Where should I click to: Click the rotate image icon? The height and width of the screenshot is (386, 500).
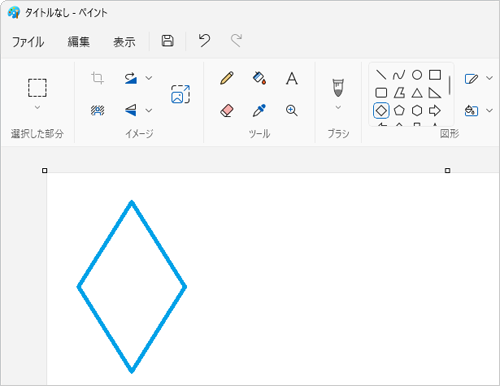(131, 78)
